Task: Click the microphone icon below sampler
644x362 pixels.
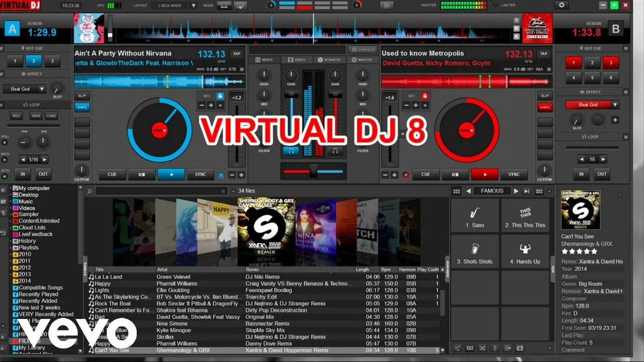Action: coord(495,348)
